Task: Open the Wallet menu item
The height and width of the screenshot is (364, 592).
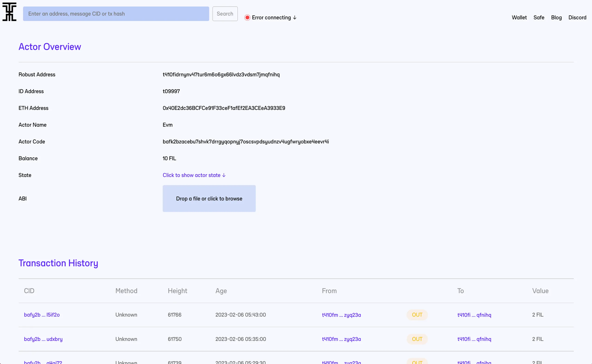Action: point(519,18)
